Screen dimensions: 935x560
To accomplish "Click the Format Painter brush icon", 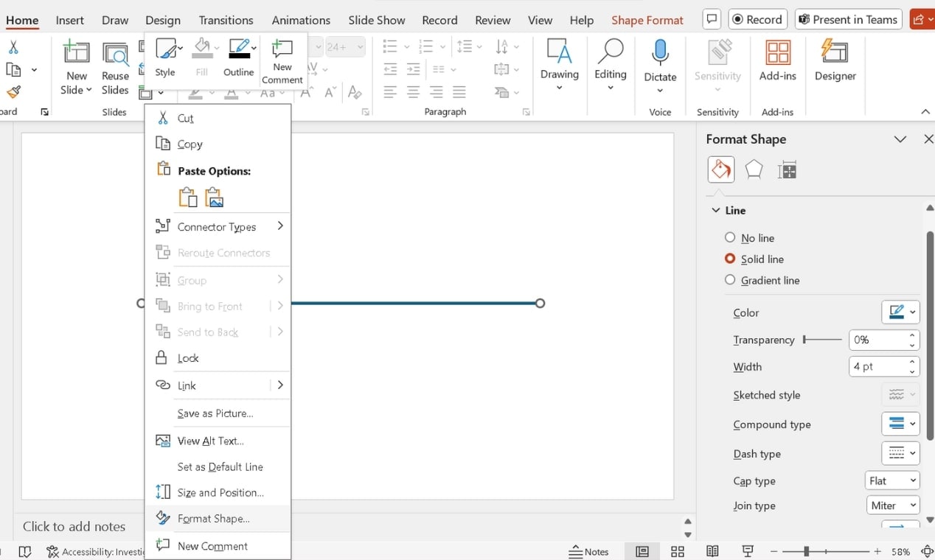I will 13,92.
